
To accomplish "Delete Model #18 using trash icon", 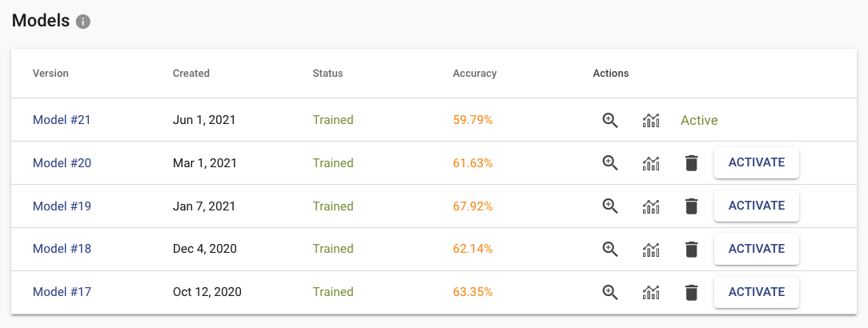I will tap(691, 250).
